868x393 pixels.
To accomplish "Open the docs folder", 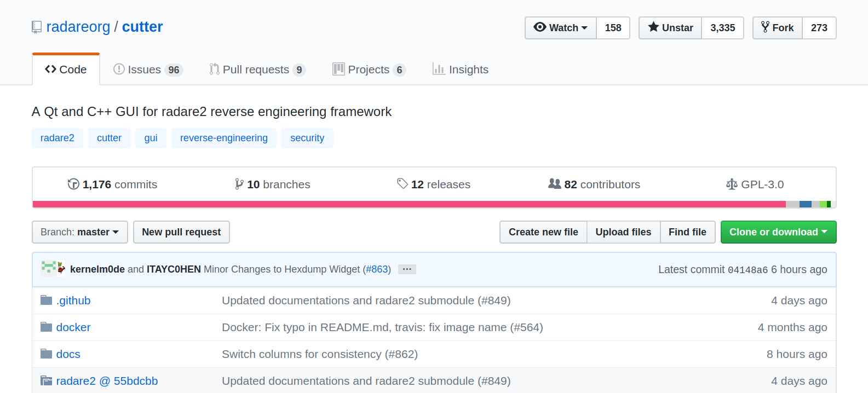I will [68, 354].
